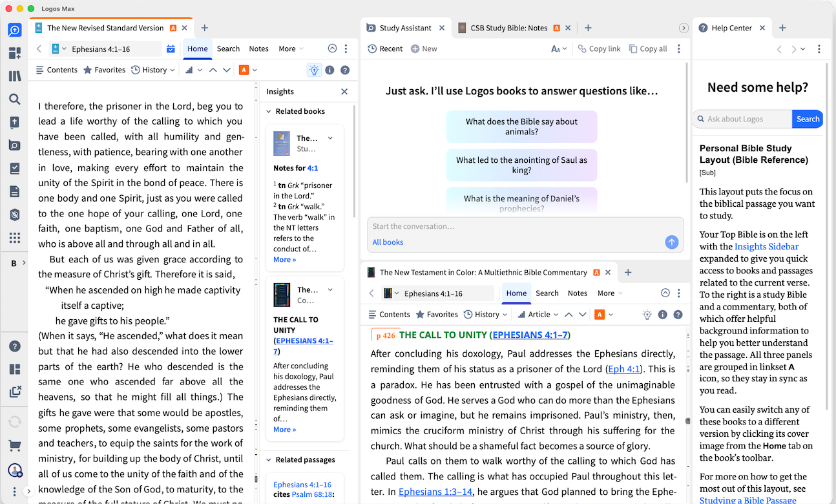Expand the History dropdown in NRSV toolbar
Image resolution: width=836 pixels, height=504 pixels.
click(152, 70)
